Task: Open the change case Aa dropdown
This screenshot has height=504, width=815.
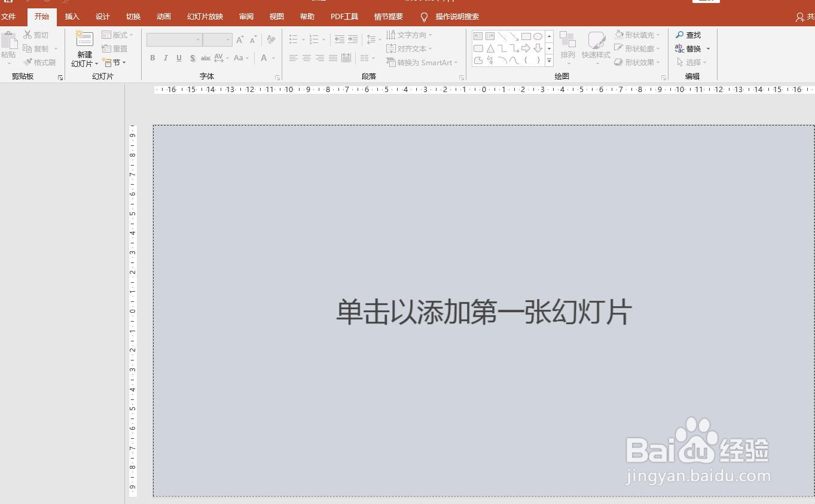Action: 241,58
